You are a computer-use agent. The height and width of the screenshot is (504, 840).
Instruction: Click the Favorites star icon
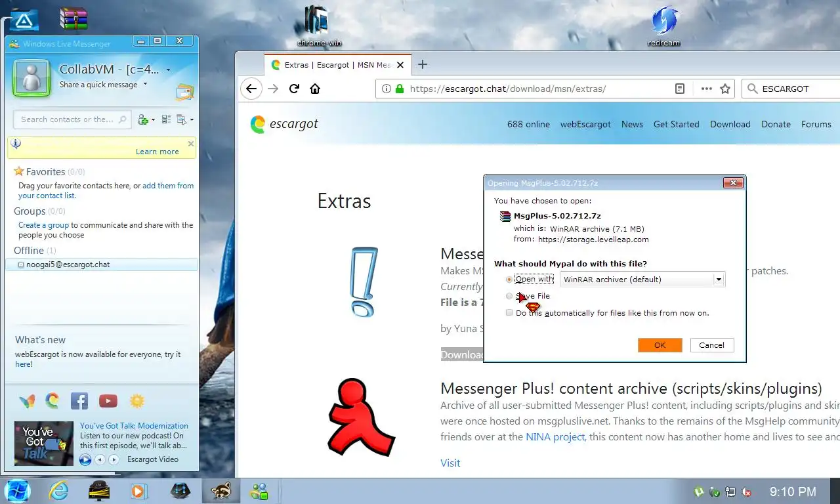19,171
